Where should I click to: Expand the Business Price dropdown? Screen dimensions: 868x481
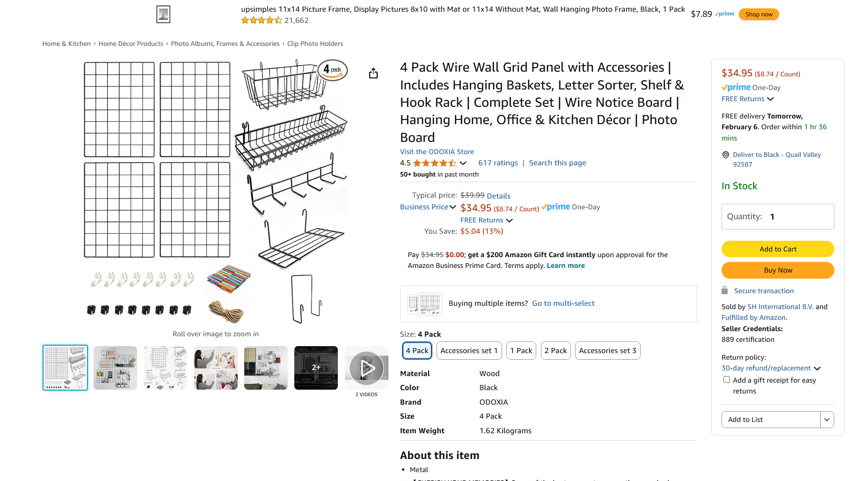point(428,207)
